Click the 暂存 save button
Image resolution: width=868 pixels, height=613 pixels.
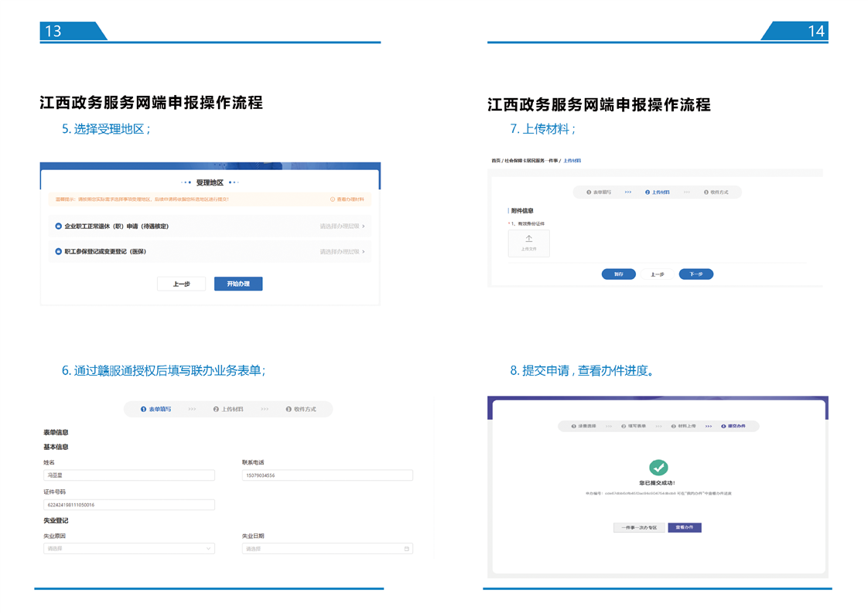(x=618, y=274)
